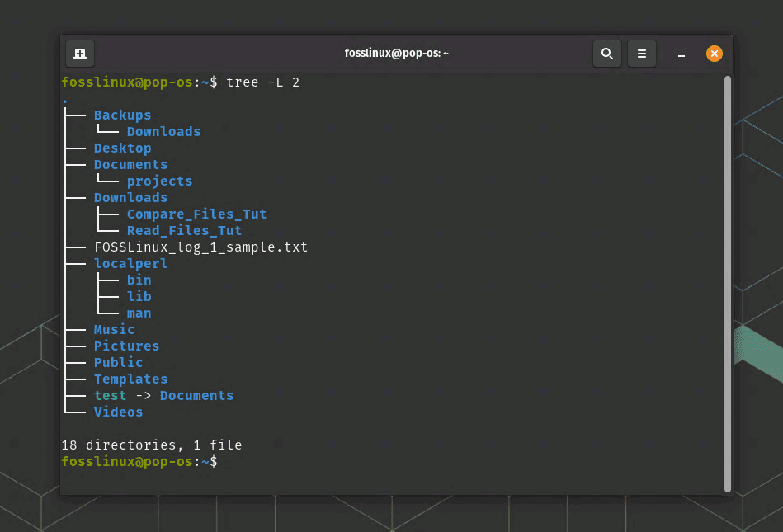Click the terminal vertical scrollbar

[727, 280]
